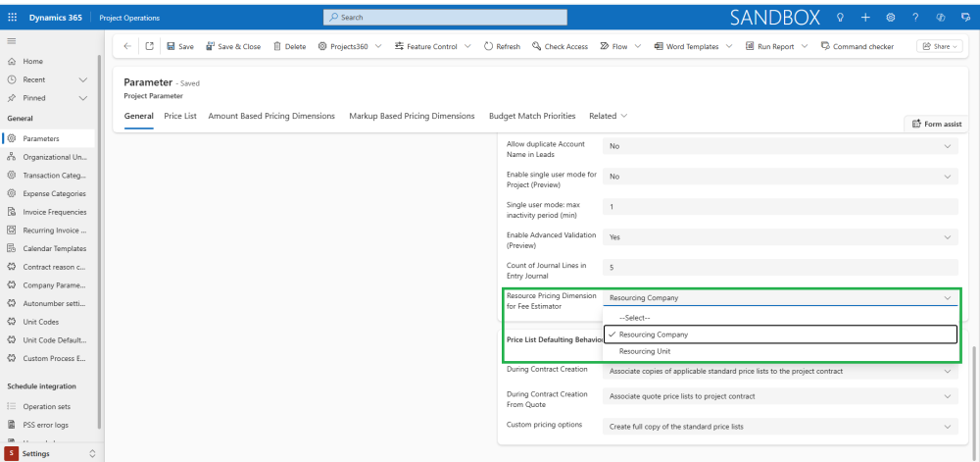Open the Dynamics 365 app launcher grid
980x462 pixels.
click(12, 17)
